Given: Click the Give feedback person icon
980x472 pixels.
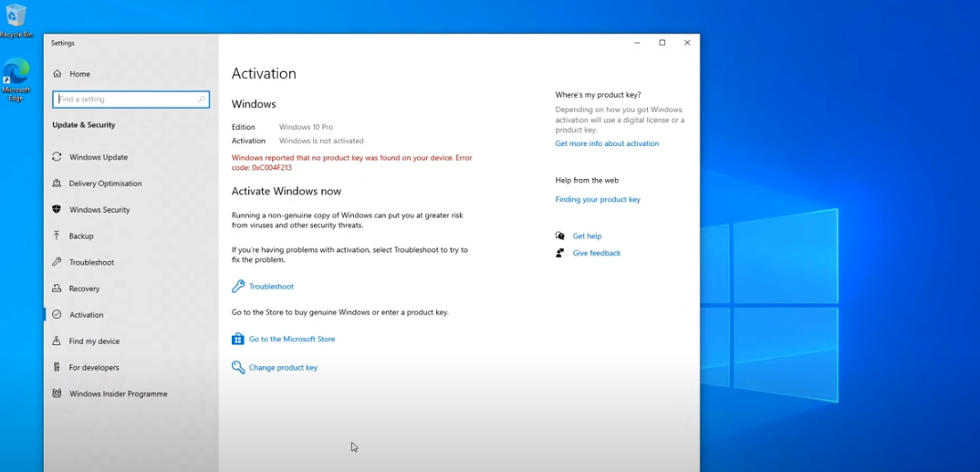Looking at the screenshot, I should (x=560, y=253).
